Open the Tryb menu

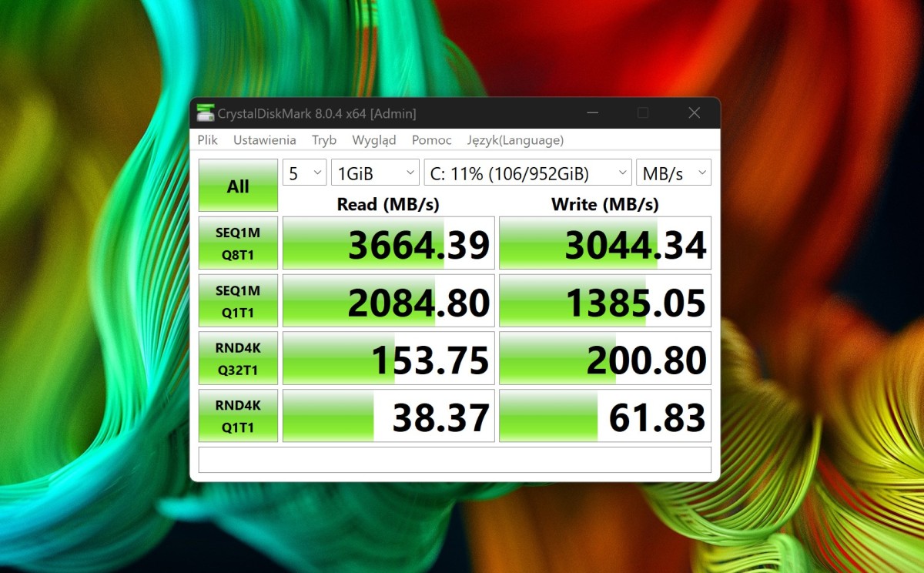click(x=324, y=140)
